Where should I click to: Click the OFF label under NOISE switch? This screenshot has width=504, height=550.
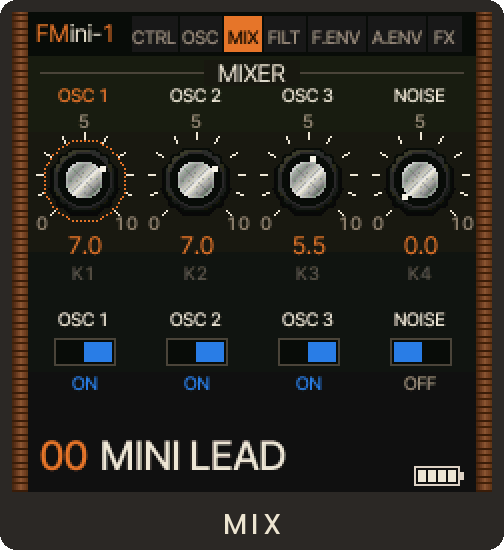(420, 383)
